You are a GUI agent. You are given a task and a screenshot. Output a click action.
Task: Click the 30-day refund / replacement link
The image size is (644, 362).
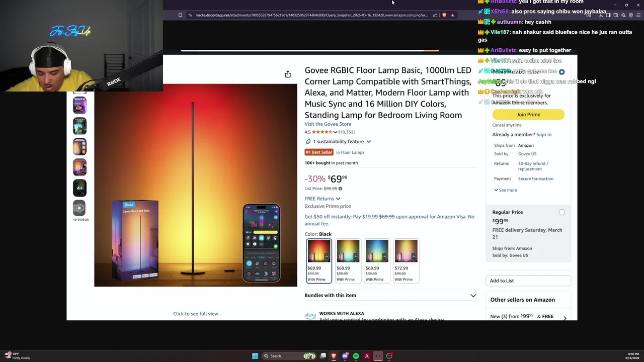[x=533, y=166]
